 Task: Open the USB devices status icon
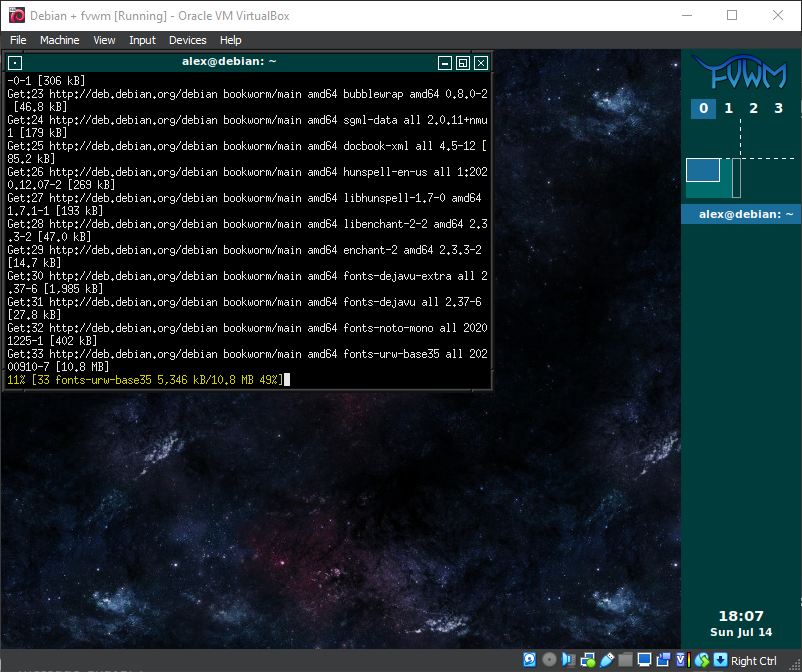point(606,660)
